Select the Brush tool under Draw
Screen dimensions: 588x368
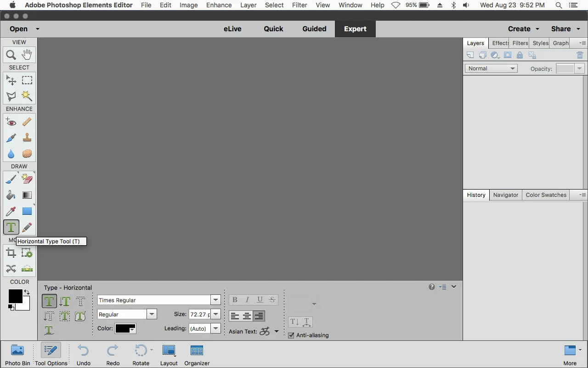[x=11, y=179]
